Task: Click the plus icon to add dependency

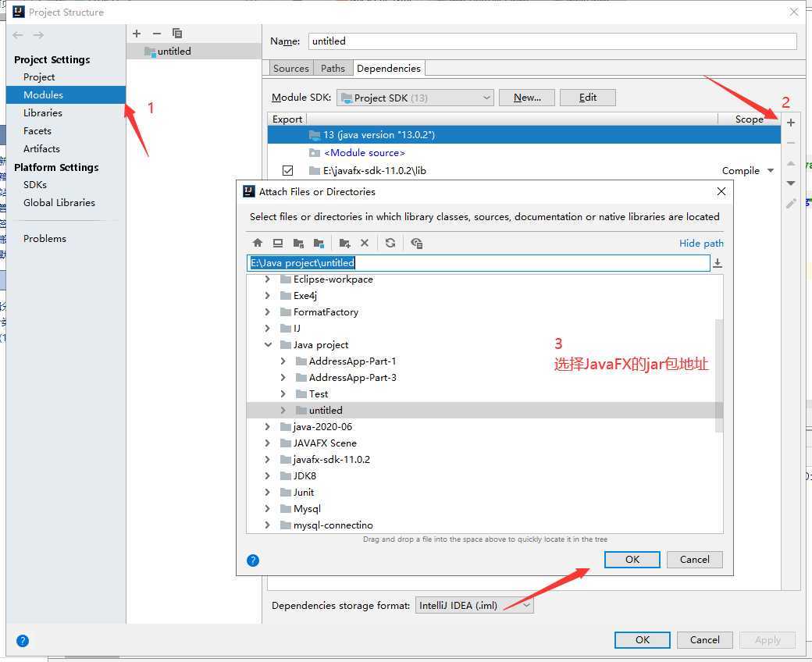Action: pos(791,123)
